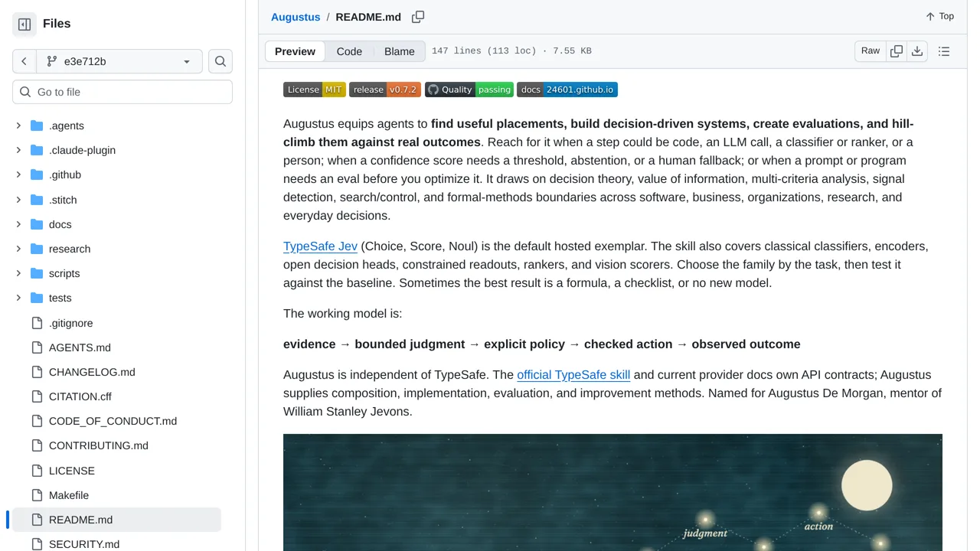
Task: Click the SECURITY.md file icon
Action: (37, 544)
